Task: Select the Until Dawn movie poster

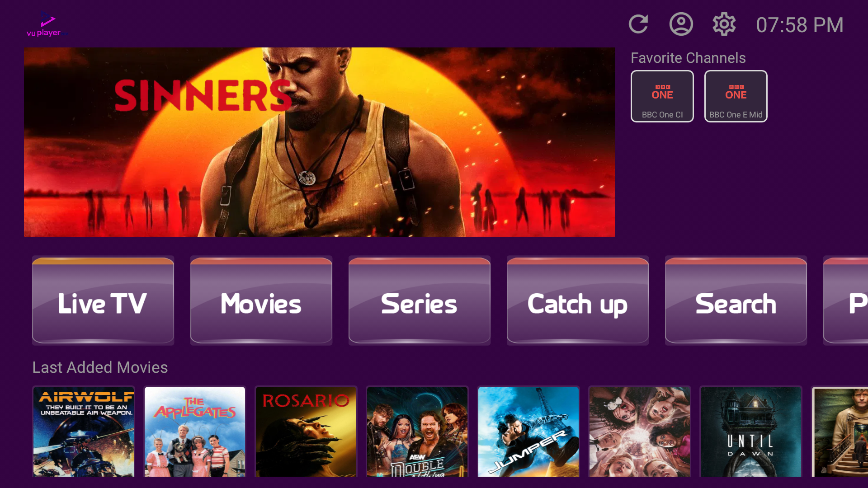Action: pyautogui.click(x=751, y=432)
